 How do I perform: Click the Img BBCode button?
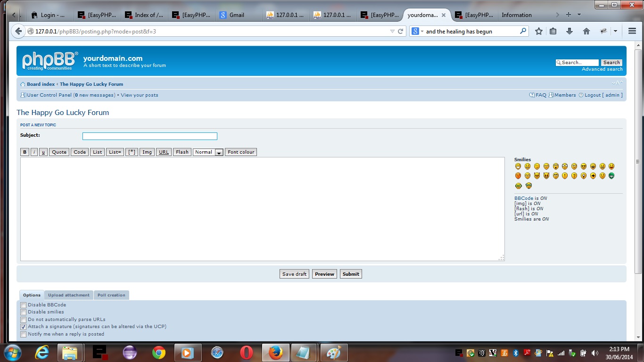[x=147, y=152]
